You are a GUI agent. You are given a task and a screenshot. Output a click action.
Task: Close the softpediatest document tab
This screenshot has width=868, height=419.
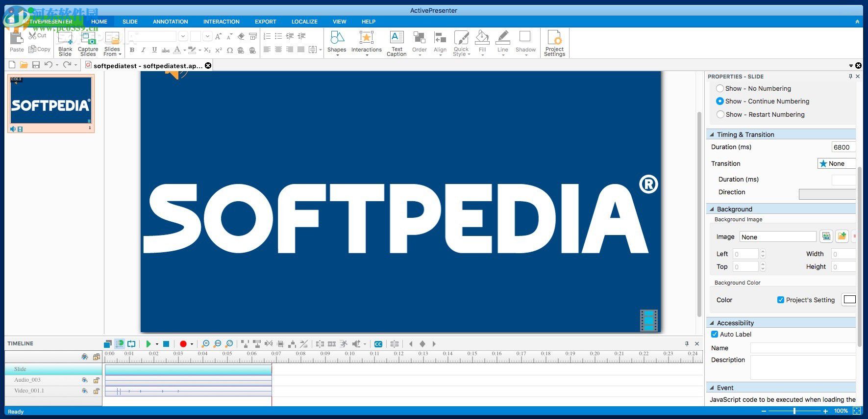pyautogui.click(x=208, y=66)
